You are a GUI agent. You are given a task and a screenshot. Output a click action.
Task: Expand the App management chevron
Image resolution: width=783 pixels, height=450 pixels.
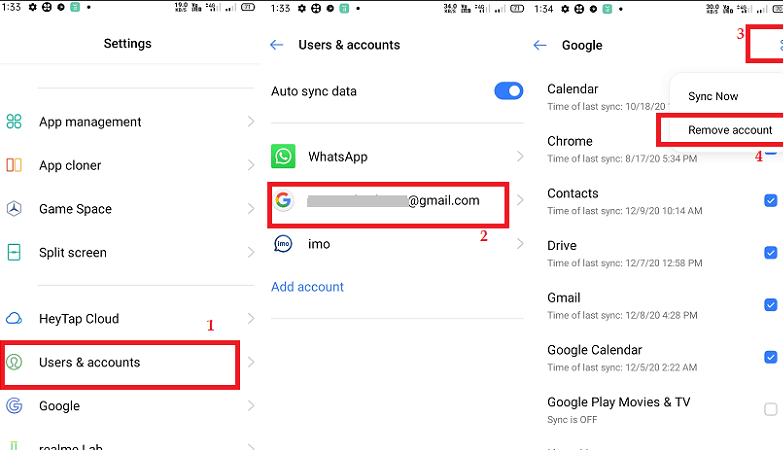pos(251,121)
